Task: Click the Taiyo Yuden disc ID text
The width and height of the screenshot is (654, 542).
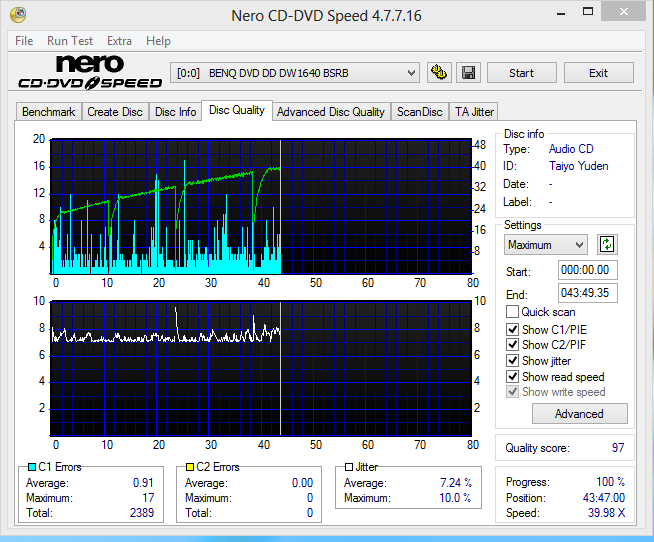Action: [x=579, y=166]
